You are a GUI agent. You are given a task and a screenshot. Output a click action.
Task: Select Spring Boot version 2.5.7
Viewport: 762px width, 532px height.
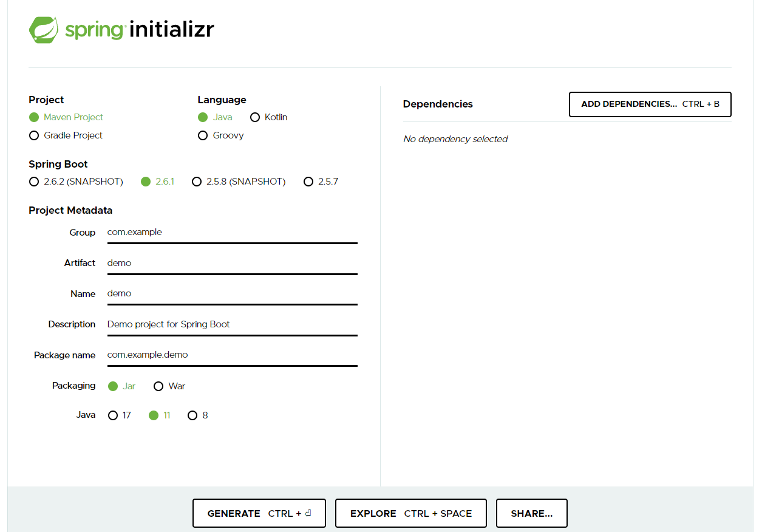click(x=321, y=182)
